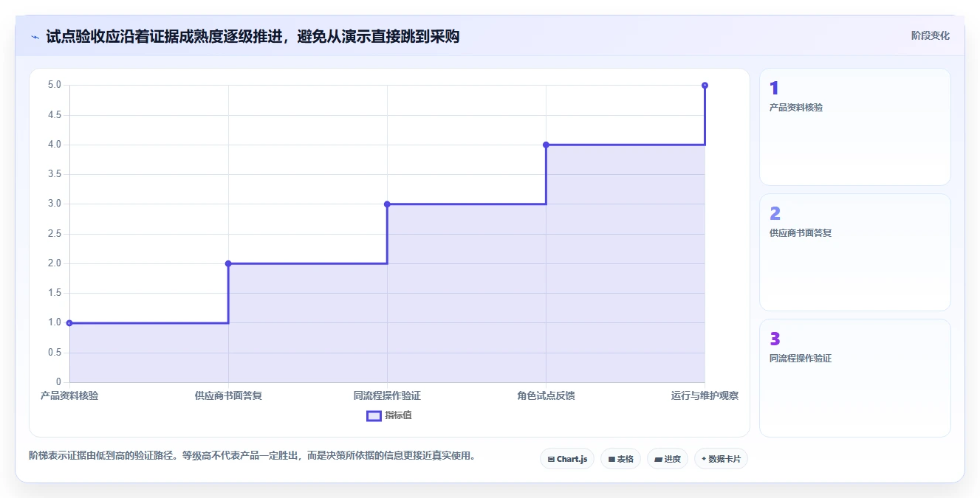
Task: Click x-axis label 同流程操作验证
Action: click(387, 395)
